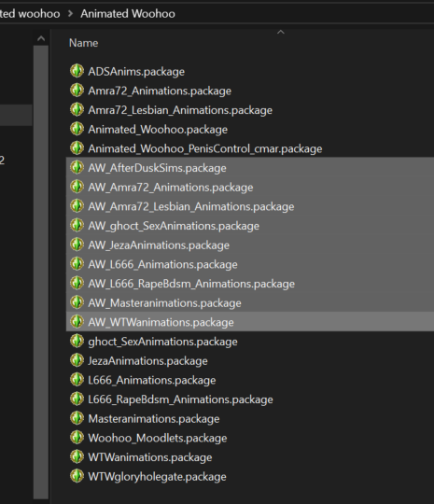Select the AW_Masteranimations.package file icon

[x=77, y=302]
